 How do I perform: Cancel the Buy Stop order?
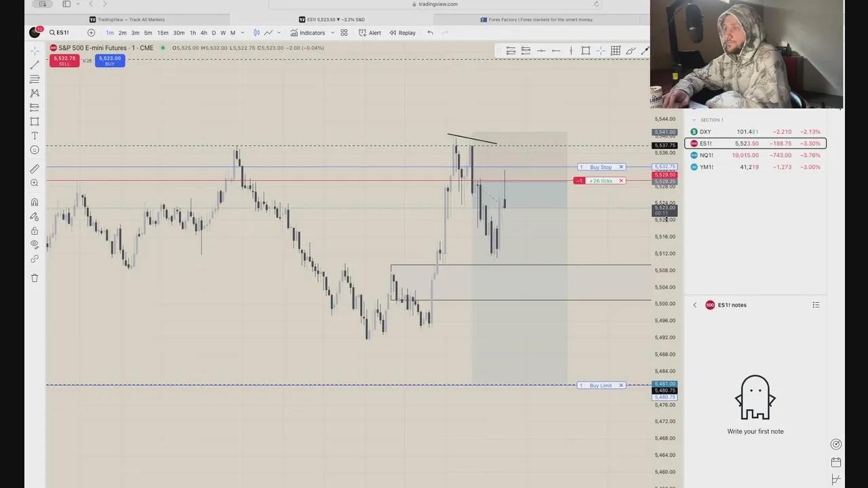[x=620, y=167]
